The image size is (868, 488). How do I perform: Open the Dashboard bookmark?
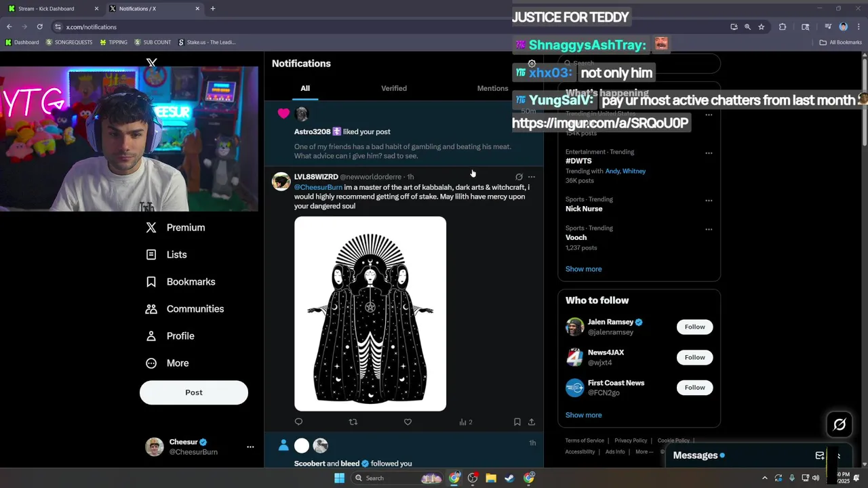click(22, 42)
